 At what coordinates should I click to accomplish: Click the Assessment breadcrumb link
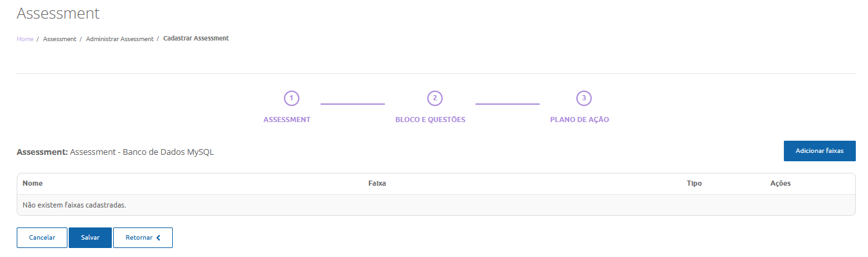tap(60, 39)
